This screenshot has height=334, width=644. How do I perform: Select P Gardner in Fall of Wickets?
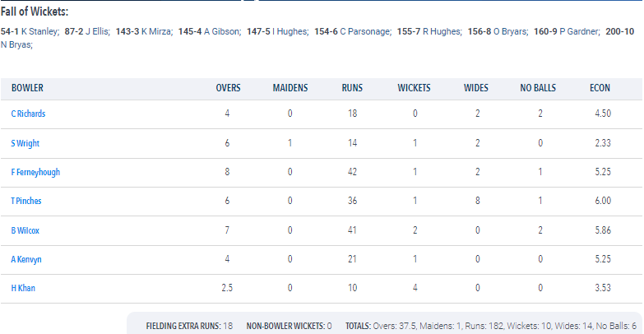click(x=580, y=31)
